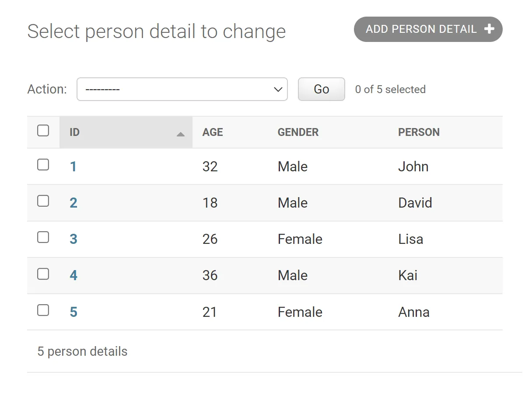Open person detail with ID 1
This screenshot has width=532, height=406.
[73, 167]
